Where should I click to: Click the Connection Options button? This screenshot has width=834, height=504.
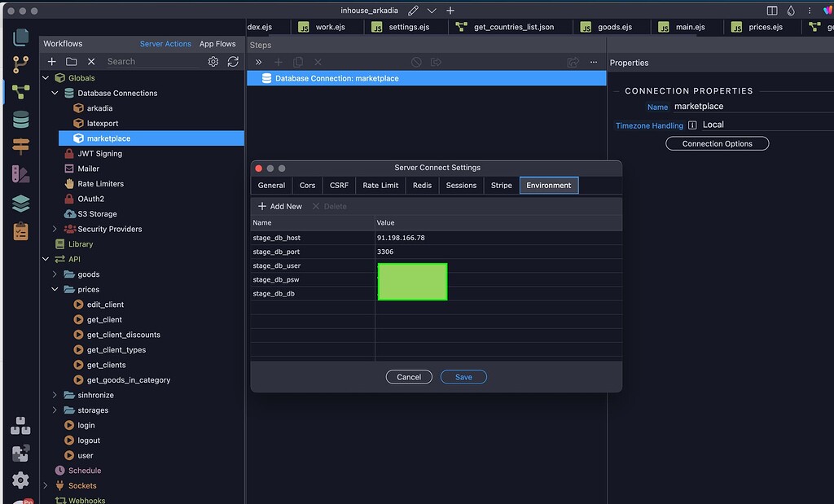point(717,143)
